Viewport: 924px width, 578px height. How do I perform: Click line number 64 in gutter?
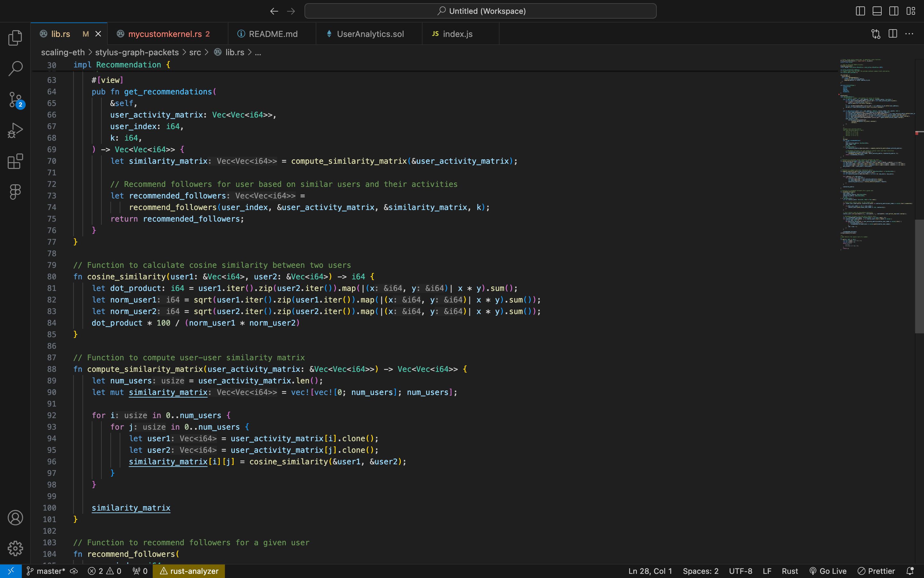point(52,92)
